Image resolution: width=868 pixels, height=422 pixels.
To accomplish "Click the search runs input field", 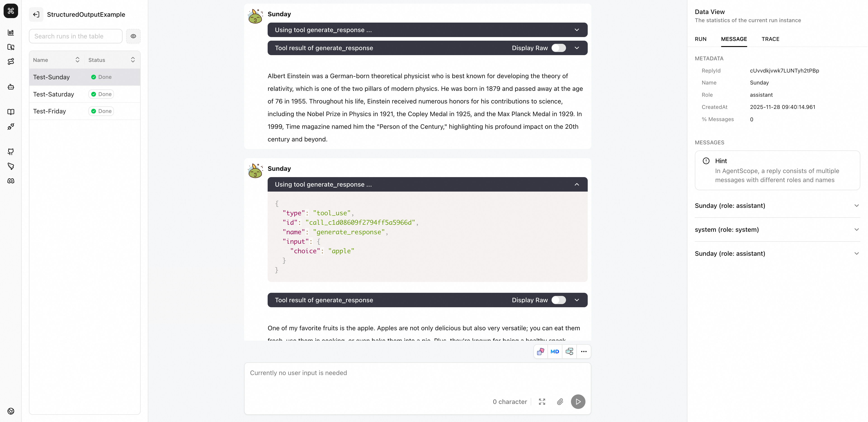I will coord(75,36).
